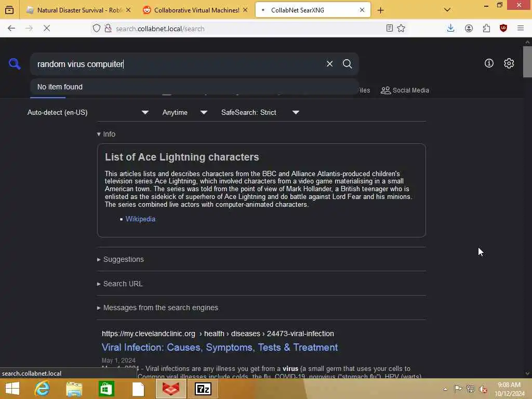Open the extensions puzzle icon
532x399 pixels.
tap(486, 29)
